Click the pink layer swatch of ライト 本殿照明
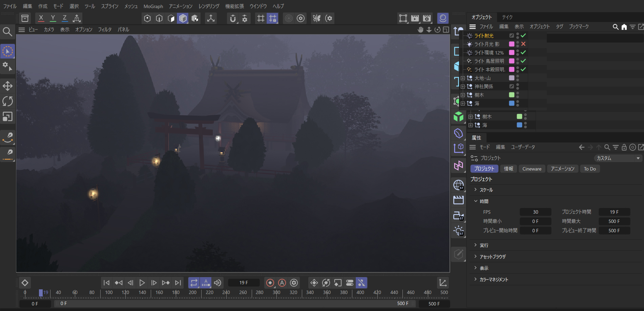Viewport: 644px width, 311px height. tap(512, 69)
